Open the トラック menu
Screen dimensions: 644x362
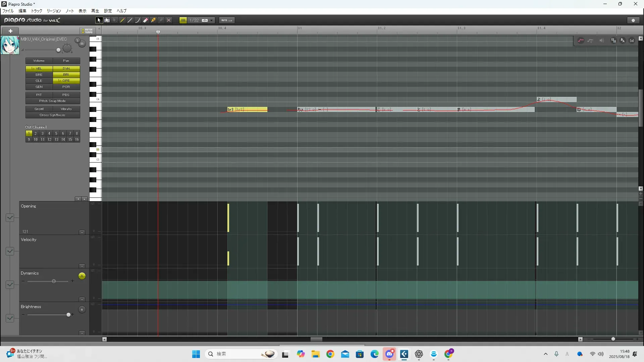click(37, 11)
